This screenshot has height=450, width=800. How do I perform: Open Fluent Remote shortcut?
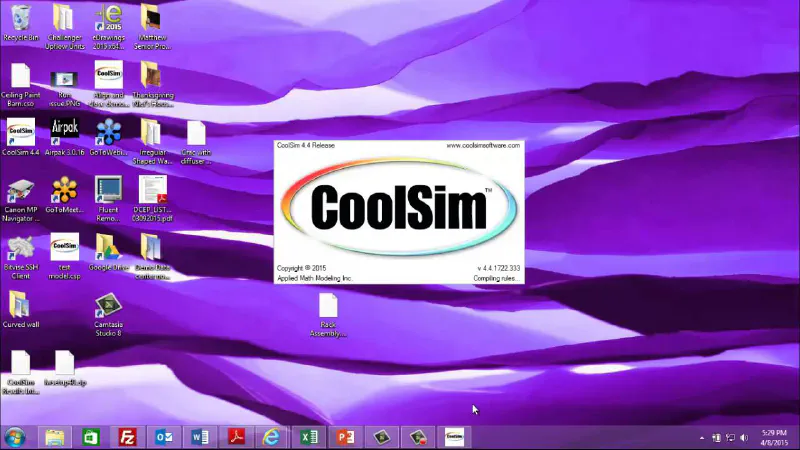click(x=108, y=199)
